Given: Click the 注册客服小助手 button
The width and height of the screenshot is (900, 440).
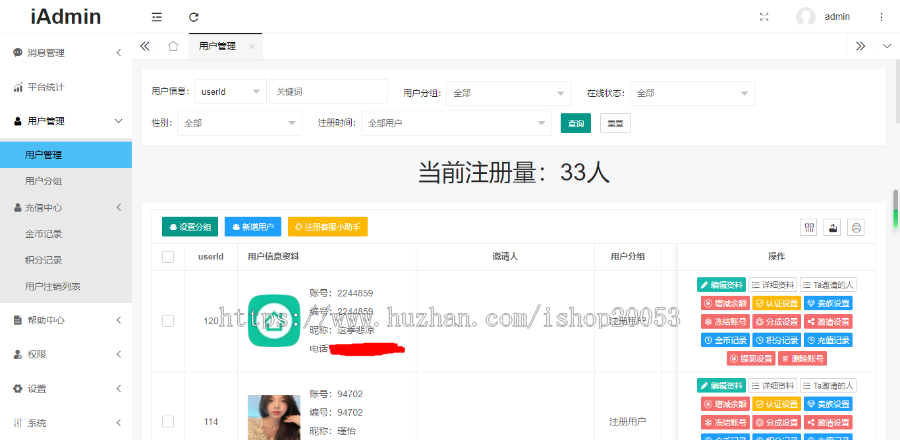Looking at the screenshot, I should pyautogui.click(x=328, y=227).
